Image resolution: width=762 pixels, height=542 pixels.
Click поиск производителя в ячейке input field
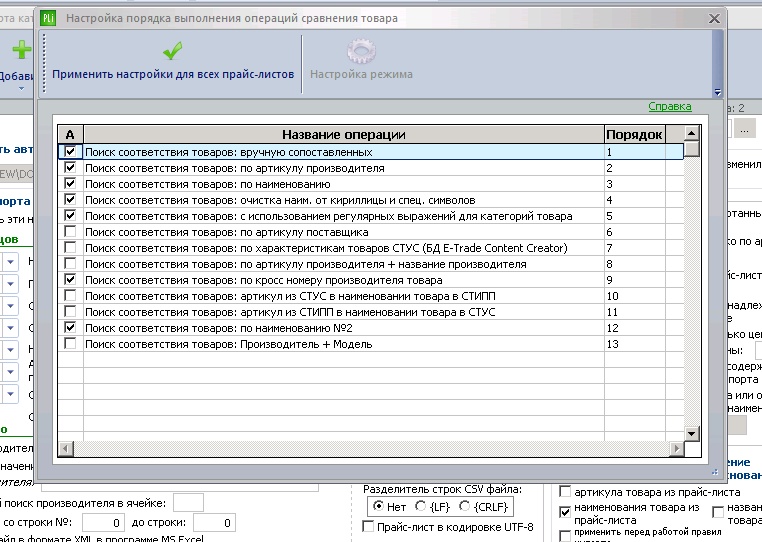pyautogui.click(x=188, y=503)
